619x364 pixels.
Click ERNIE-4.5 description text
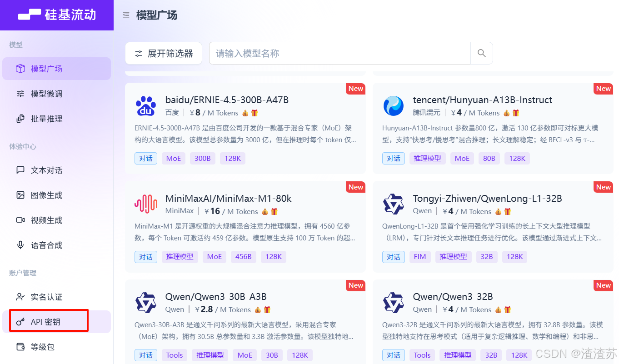(x=245, y=134)
